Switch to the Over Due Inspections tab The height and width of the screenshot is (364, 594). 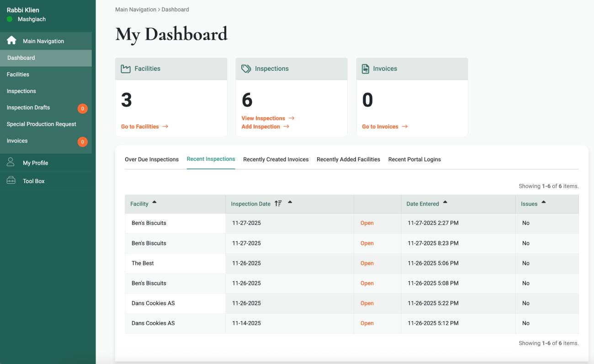152,159
